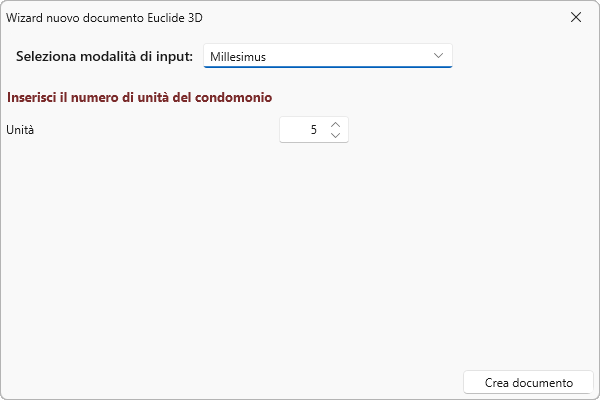
Task: Click the red 'Inserisci il numero di unità' heading
Action: tap(140, 97)
